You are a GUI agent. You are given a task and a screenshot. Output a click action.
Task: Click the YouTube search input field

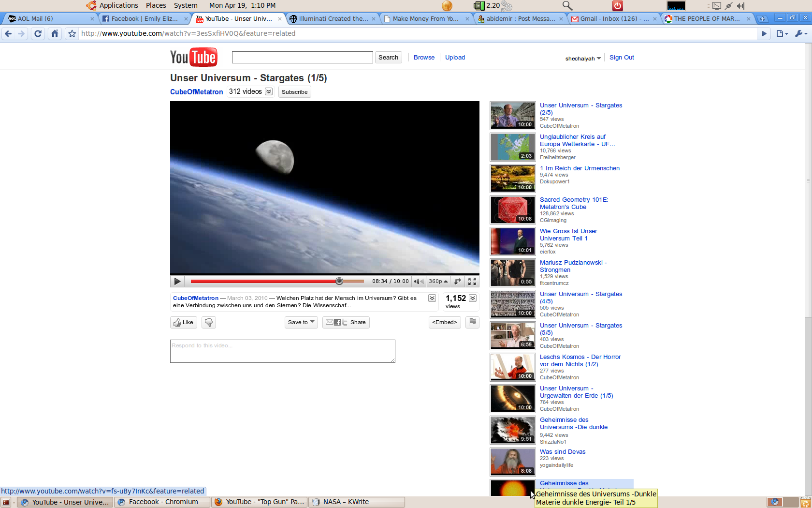[303, 57]
